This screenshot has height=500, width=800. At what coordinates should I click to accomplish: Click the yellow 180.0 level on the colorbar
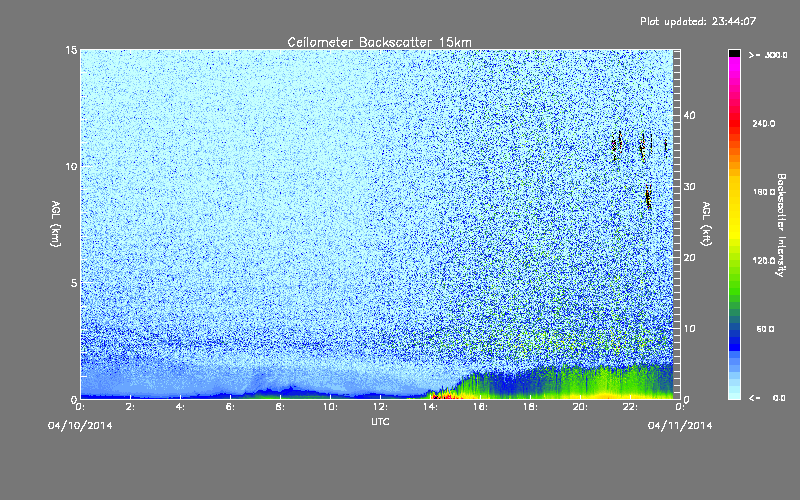(734, 192)
